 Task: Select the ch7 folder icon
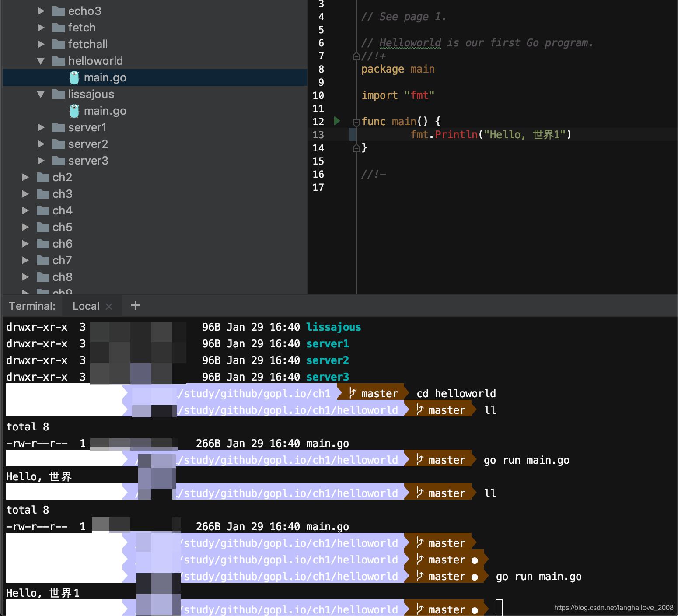coord(43,260)
